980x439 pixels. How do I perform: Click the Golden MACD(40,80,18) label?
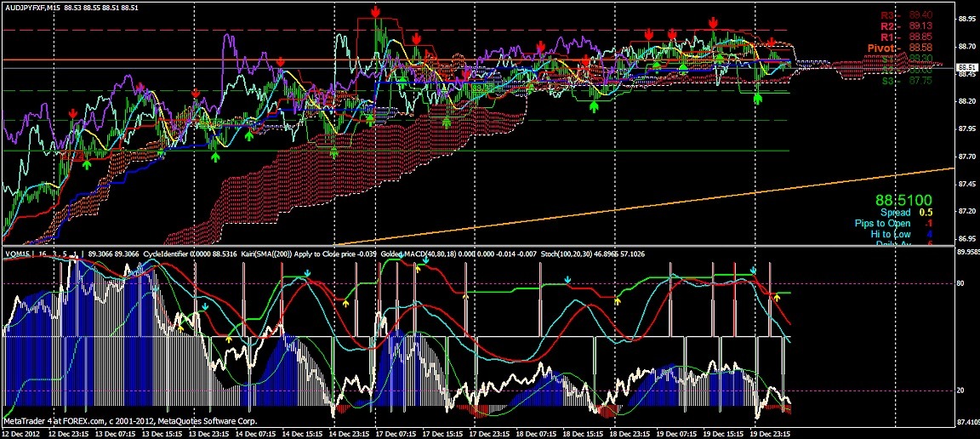pos(420,254)
